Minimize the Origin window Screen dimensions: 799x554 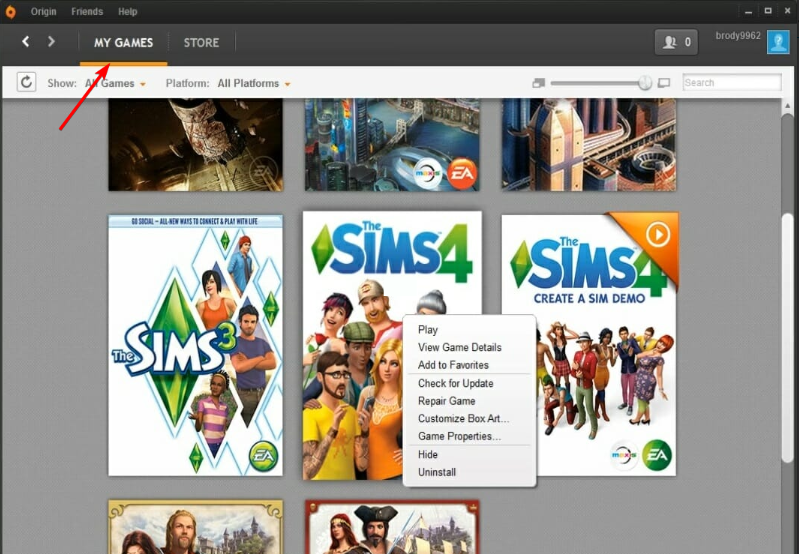tap(749, 11)
